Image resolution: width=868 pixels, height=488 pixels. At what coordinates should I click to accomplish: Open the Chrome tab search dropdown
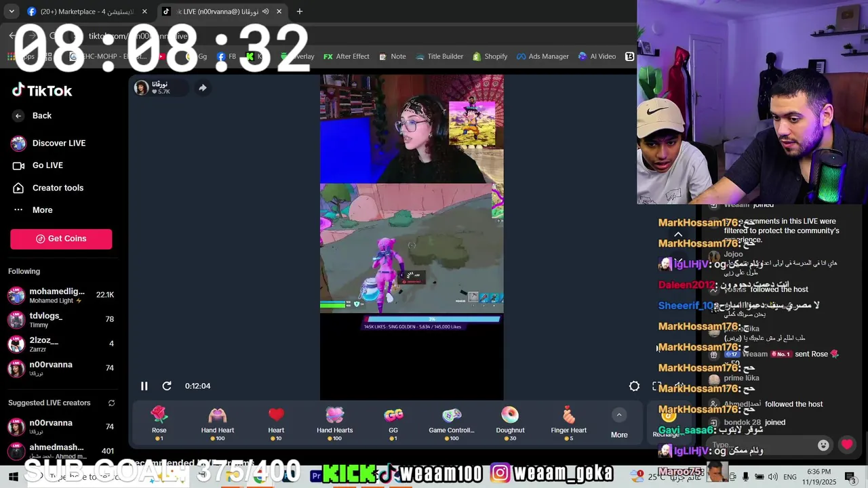[x=12, y=12]
